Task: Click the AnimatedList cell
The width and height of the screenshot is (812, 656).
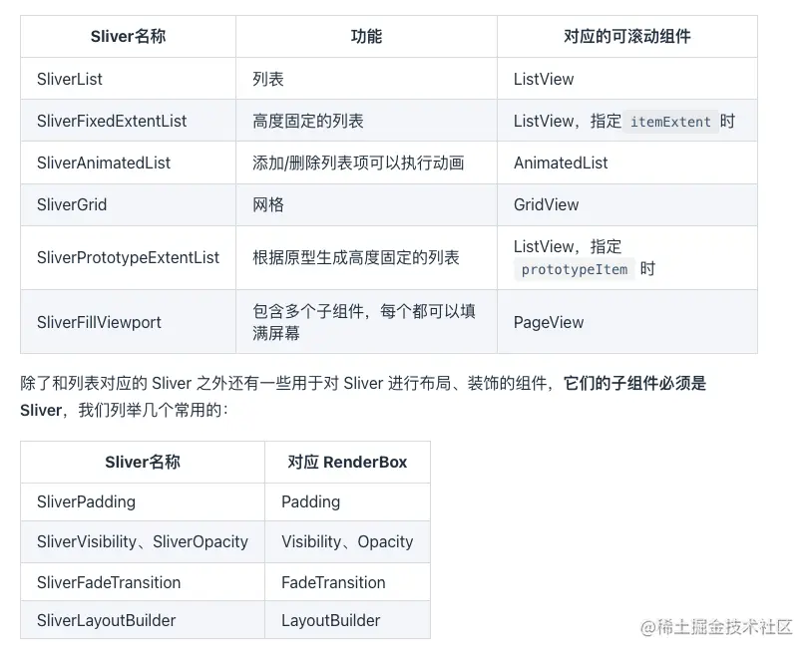Action: click(627, 163)
